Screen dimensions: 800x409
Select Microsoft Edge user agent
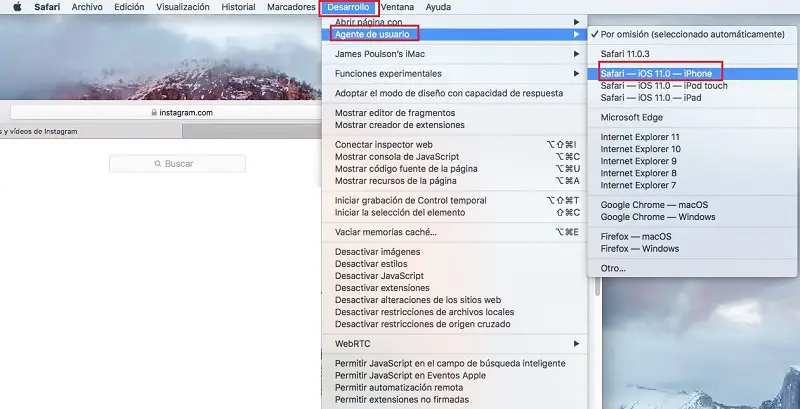pos(692,118)
